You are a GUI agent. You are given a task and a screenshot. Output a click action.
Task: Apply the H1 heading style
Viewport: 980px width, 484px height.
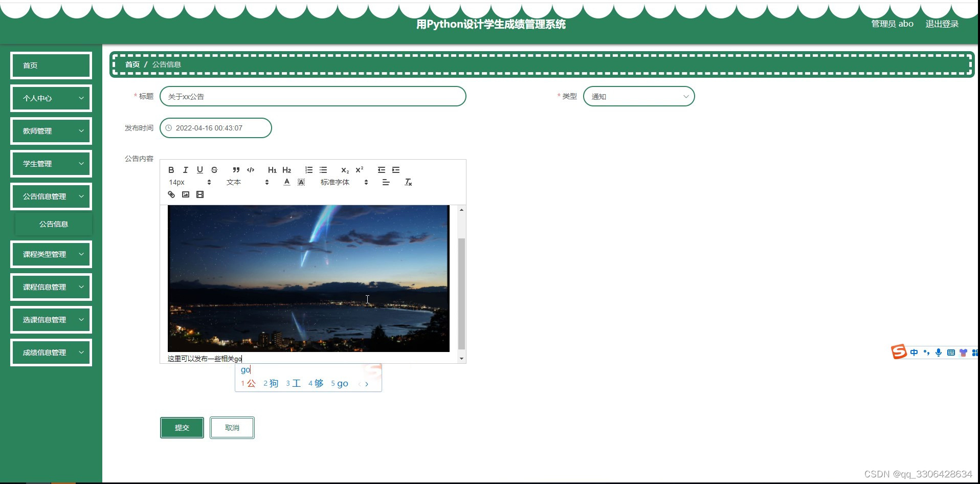coord(272,170)
